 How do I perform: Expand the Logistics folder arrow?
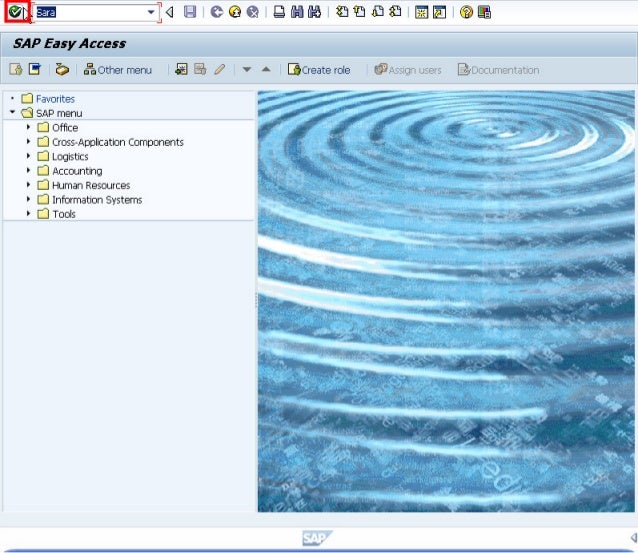coord(28,156)
